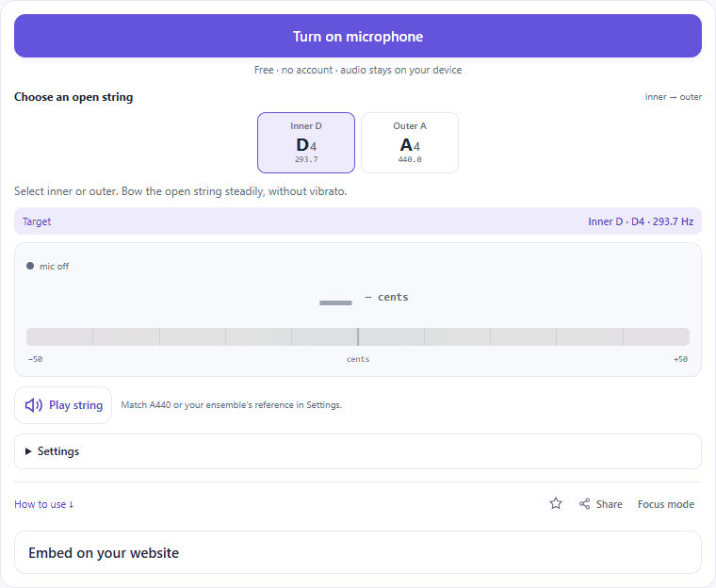Click 'Match A440' reference hint text
Viewport: 716px width, 588px height.
tap(231, 405)
